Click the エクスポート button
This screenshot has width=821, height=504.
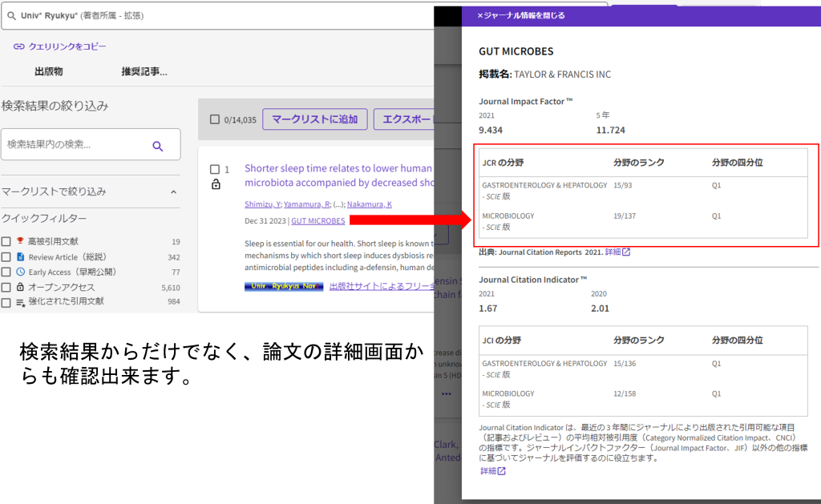[404, 119]
